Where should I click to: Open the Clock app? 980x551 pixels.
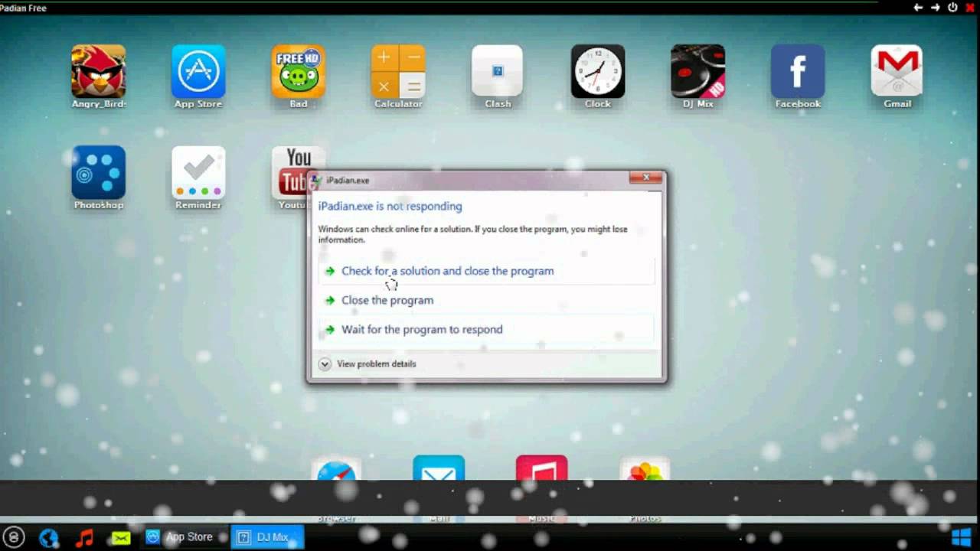pyautogui.click(x=598, y=71)
